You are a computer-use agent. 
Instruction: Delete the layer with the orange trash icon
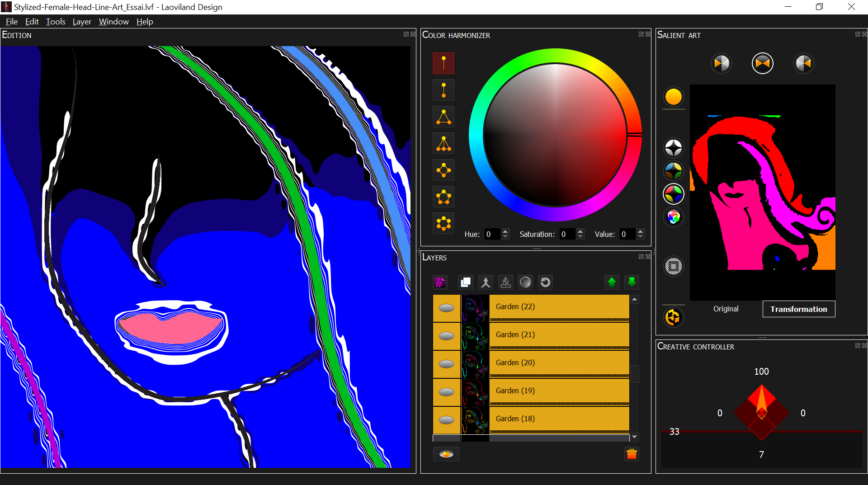click(632, 454)
